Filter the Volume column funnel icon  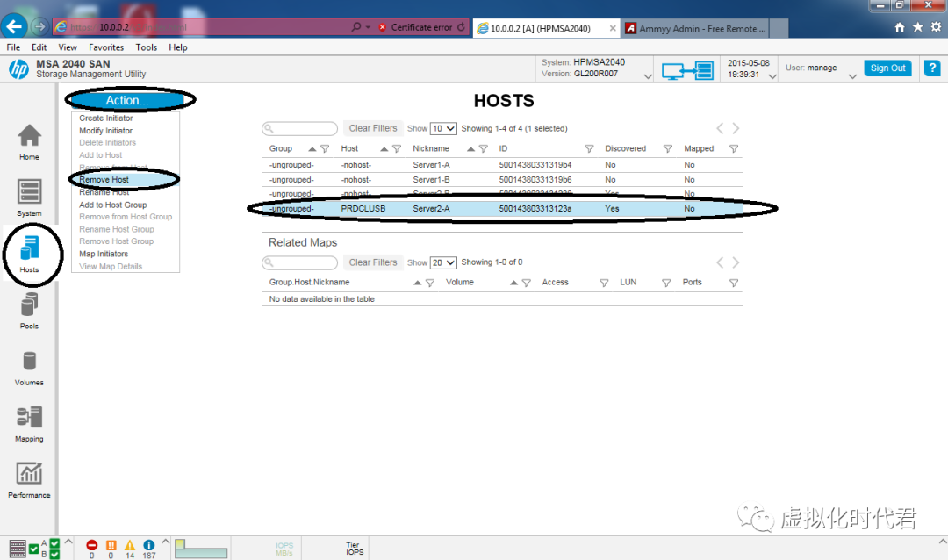[x=526, y=283]
